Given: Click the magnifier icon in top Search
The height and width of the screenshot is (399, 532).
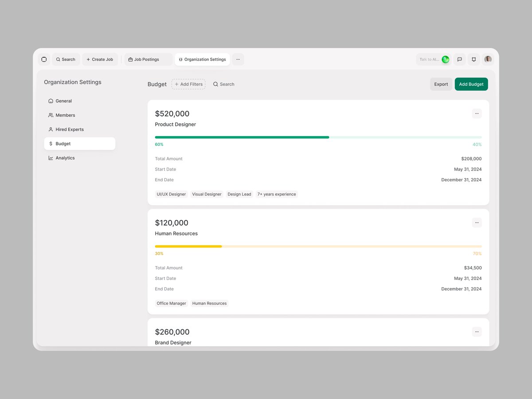Looking at the screenshot, I should [58, 59].
